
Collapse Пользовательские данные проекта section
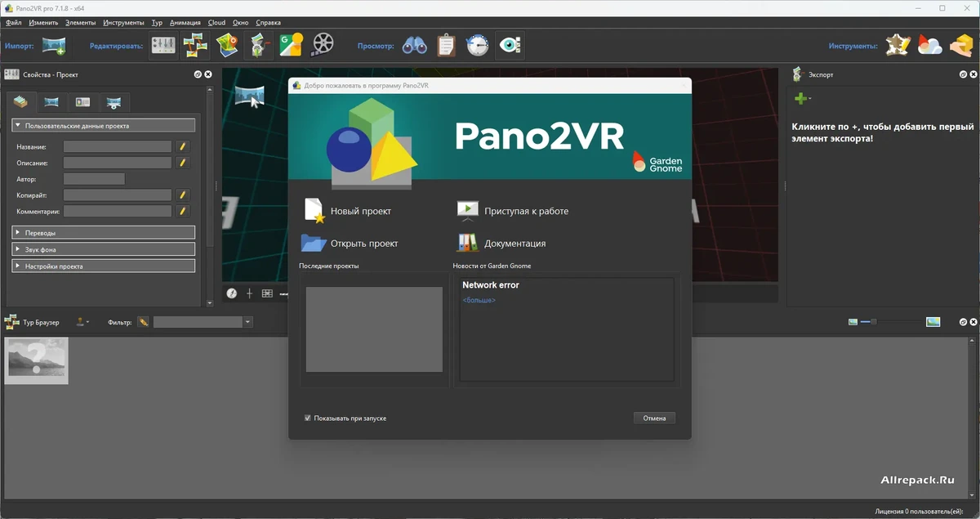point(103,126)
